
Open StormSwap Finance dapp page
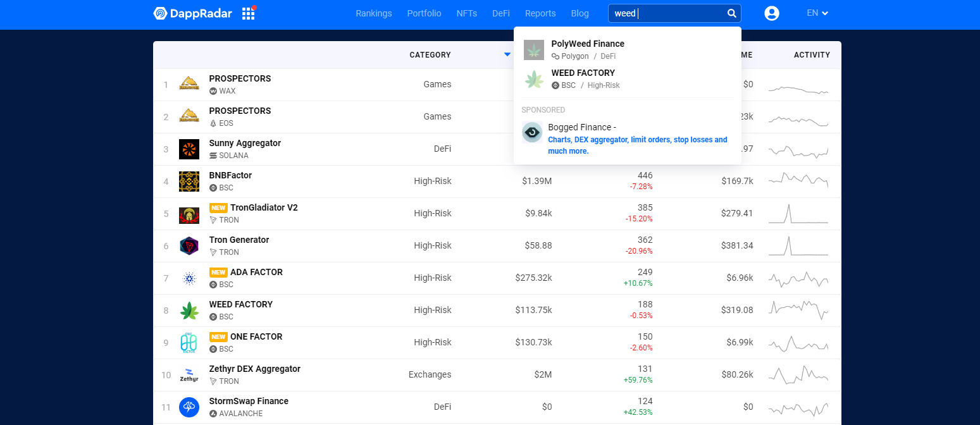pos(249,401)
